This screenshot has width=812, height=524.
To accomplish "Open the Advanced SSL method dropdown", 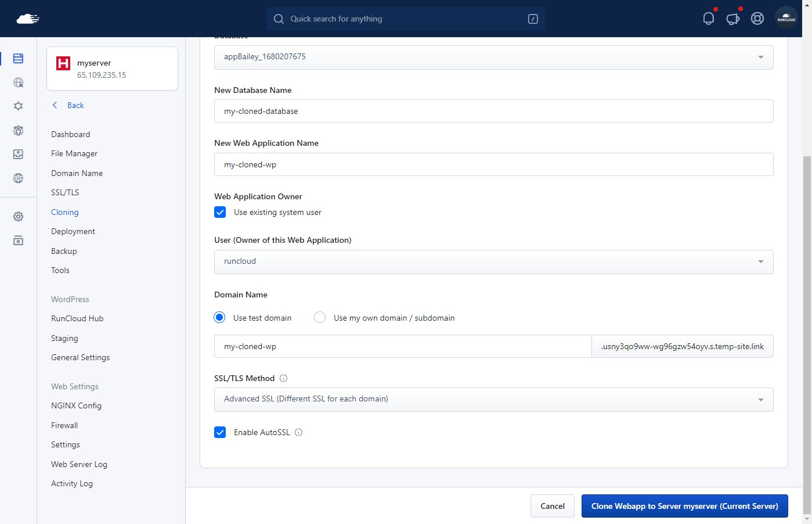I will pyautogui.click(x=493, y=399).
